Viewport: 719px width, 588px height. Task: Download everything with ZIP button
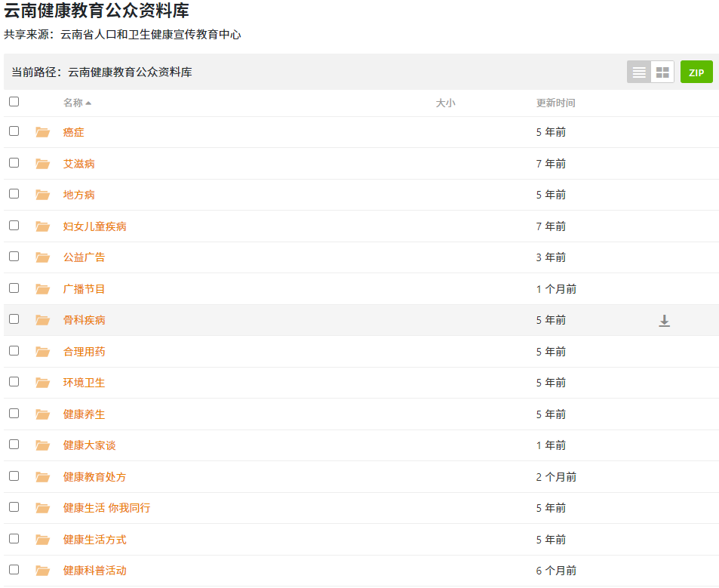pos(696,72)
